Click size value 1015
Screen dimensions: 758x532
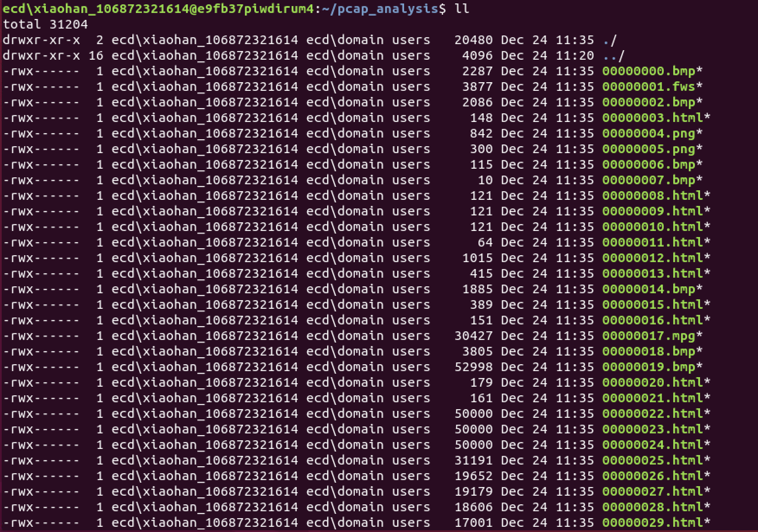pos(477,258)
